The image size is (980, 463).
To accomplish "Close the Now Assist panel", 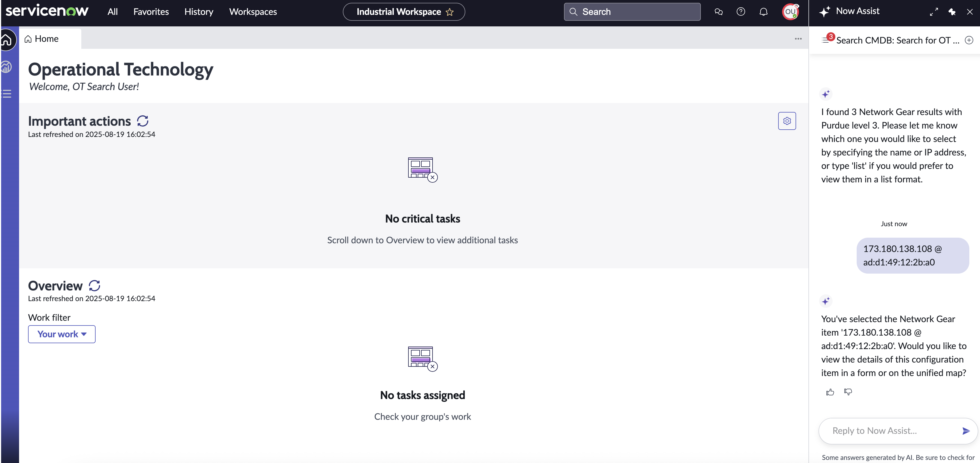I will coord(970,12).
